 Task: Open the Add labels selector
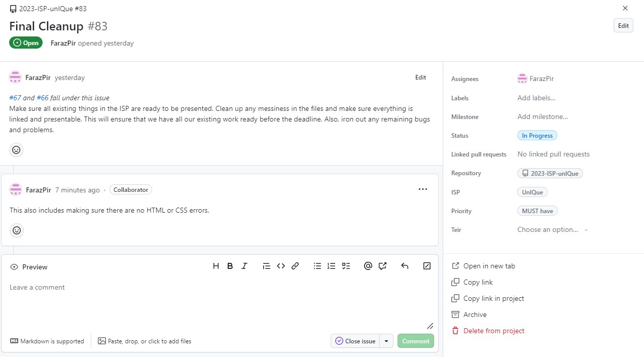(536, 98)
